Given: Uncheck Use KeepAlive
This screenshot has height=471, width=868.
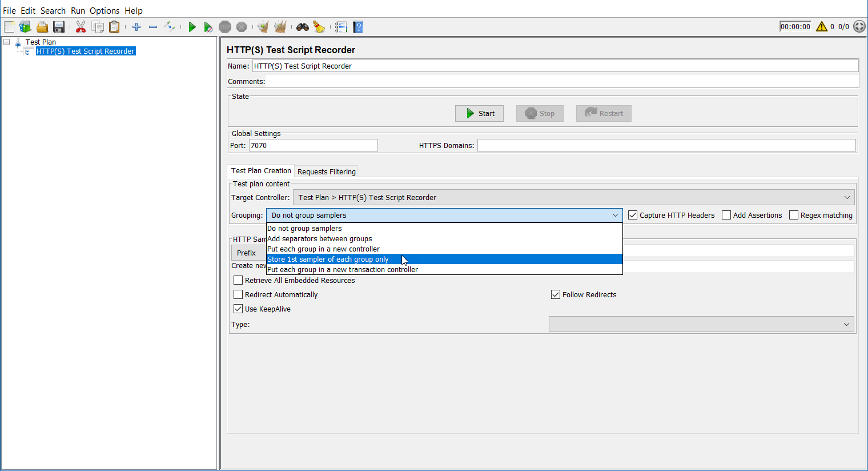Looking at the screenshot, I should (238, 309).
